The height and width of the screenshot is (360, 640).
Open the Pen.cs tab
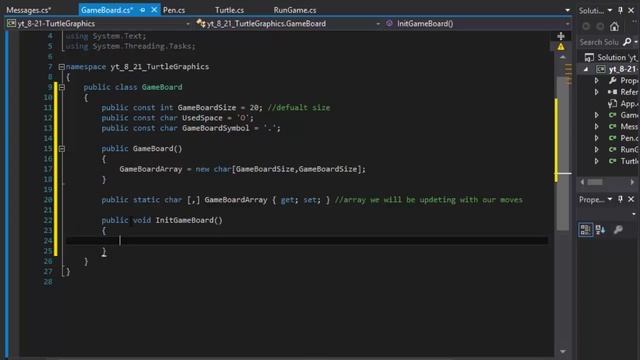[x=174, y=10]
